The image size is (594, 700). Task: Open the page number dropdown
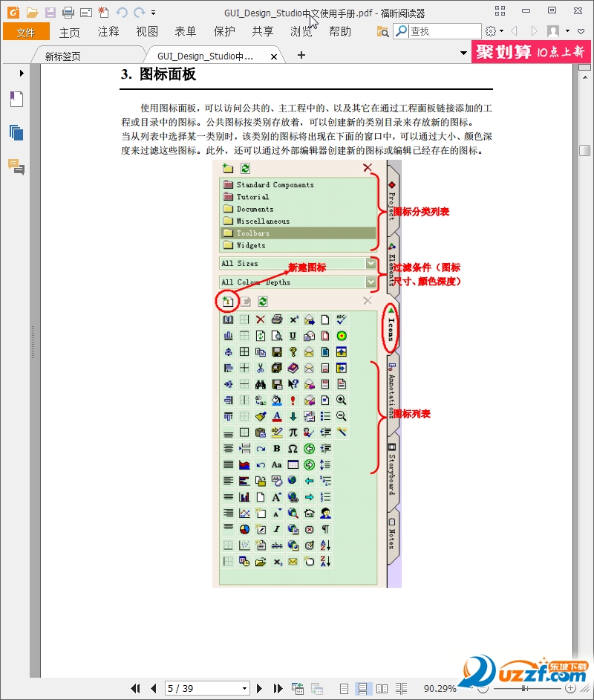244,688
